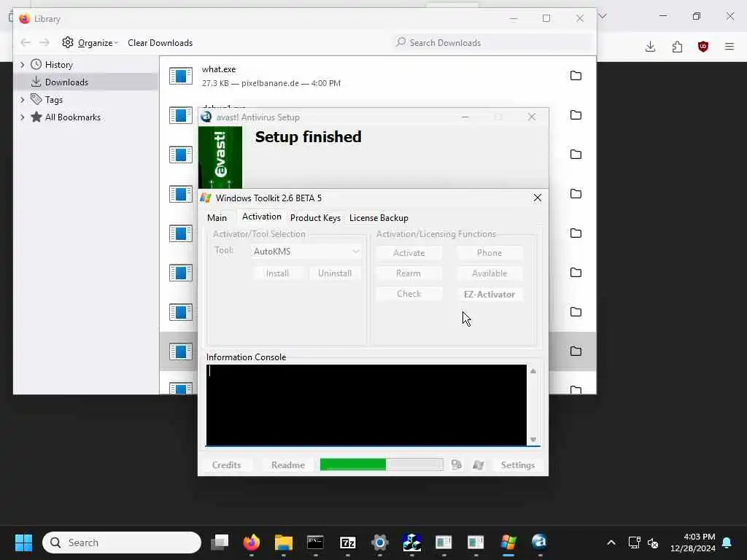The image size is (747, 560).
Task: Minimize the avast! Antivirus Setup window
Action: click(x=465, y=117)
